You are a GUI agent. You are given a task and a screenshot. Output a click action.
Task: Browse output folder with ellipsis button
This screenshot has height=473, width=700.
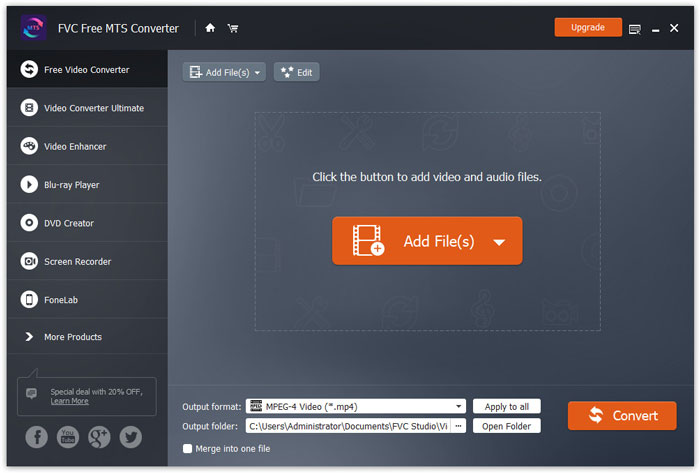click(458, 426)
